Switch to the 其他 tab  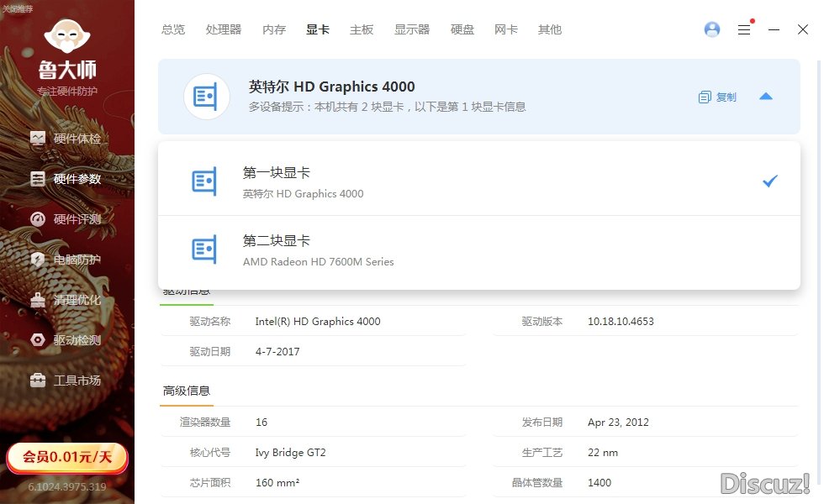pyautogui.click(x=550, y=29)
